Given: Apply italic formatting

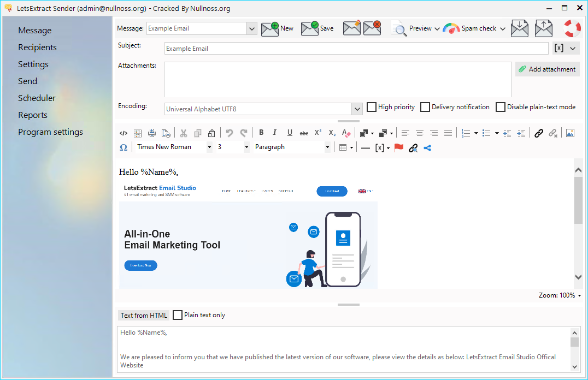Looking at the screenshot, I should (275, 132).
